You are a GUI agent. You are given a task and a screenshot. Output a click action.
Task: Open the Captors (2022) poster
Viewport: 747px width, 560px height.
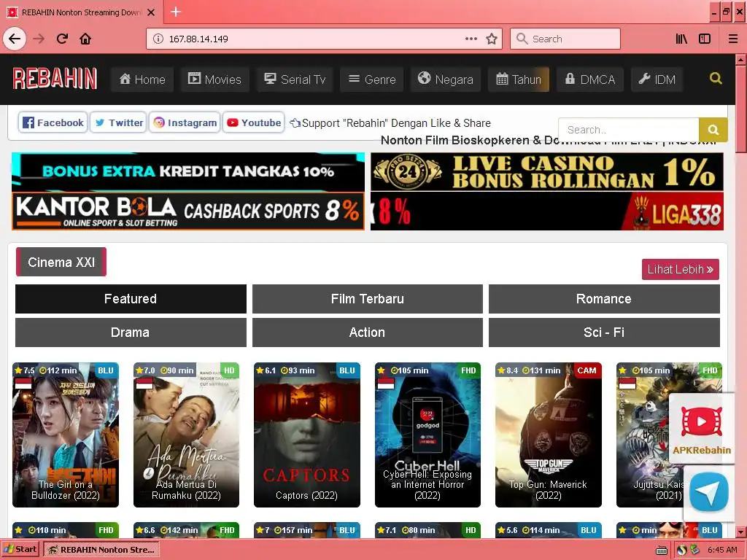point(307,435)
